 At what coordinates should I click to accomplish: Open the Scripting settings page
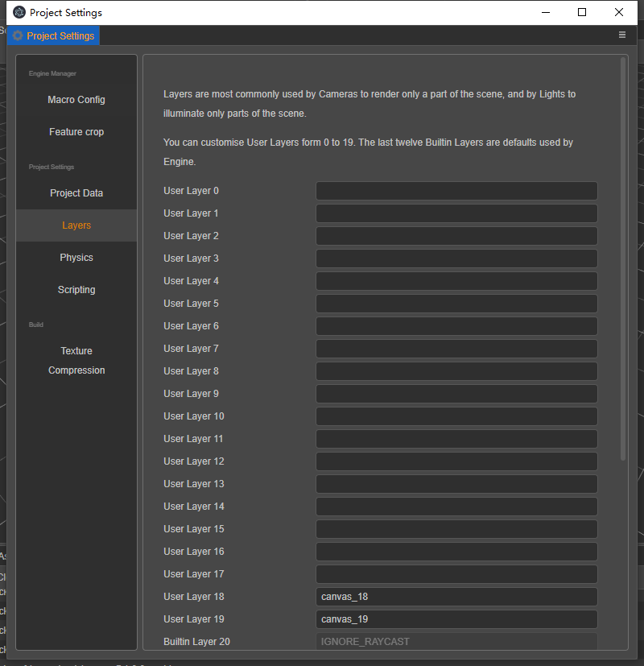click(76, 290)
